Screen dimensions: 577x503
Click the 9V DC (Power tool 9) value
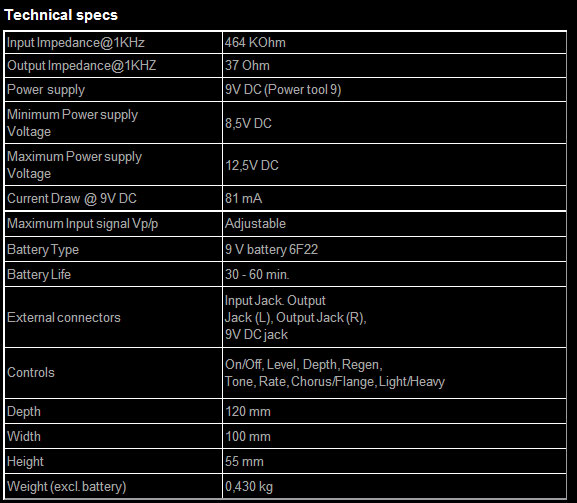pos(283,89)
